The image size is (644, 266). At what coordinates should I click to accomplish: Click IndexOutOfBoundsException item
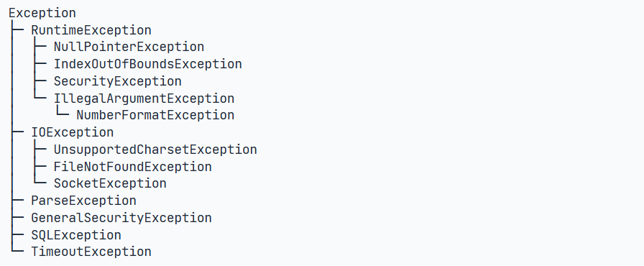pos(148,65)
